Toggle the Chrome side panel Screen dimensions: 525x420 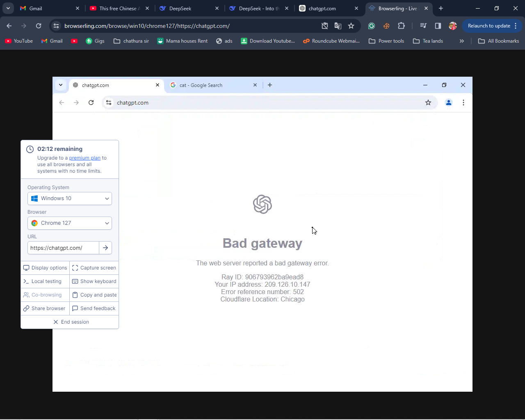point(438,26)
